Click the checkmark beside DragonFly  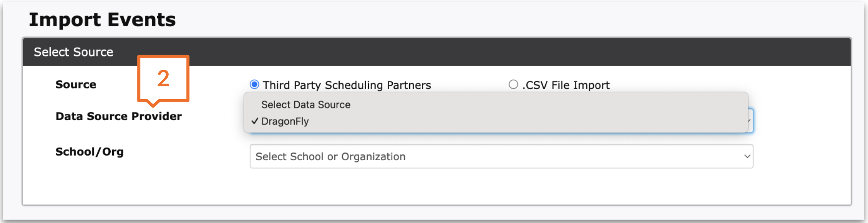255,121
